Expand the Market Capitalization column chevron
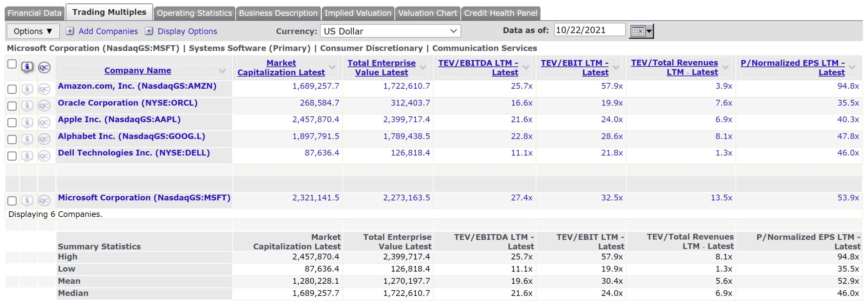Viewport: 868px width, 305px height. pyautogui.click(x=333, y=67)
